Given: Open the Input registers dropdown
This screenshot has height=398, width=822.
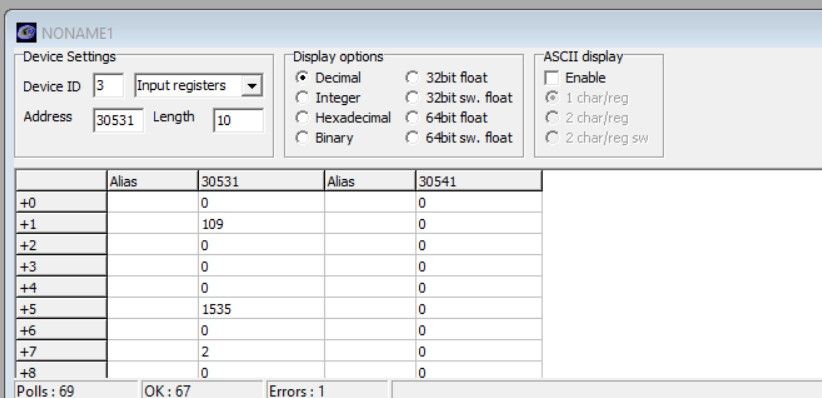Looking at the screenshot, I should pos(252,85).
